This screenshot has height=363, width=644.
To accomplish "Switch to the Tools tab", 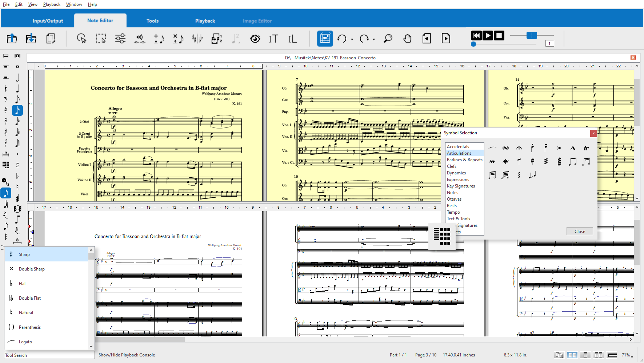I will [152, 21].
